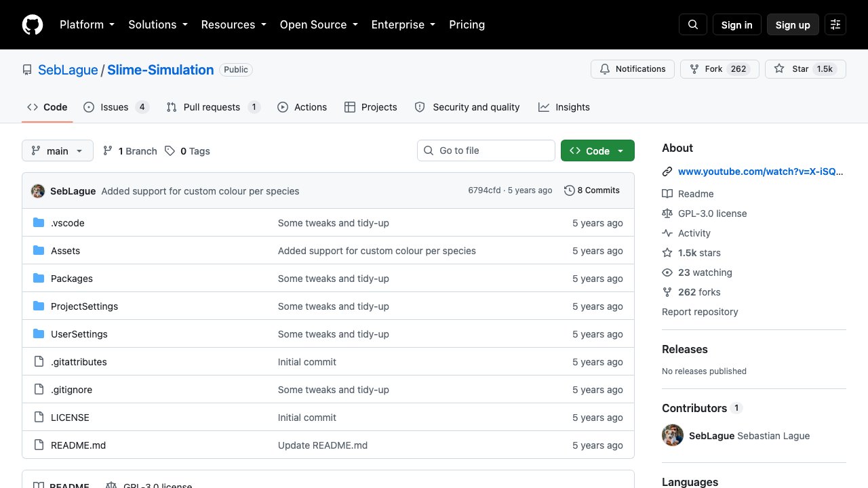The image size is (868, 488).
Task: Click 'Update README.md' commit message
Action: (323, 445)
